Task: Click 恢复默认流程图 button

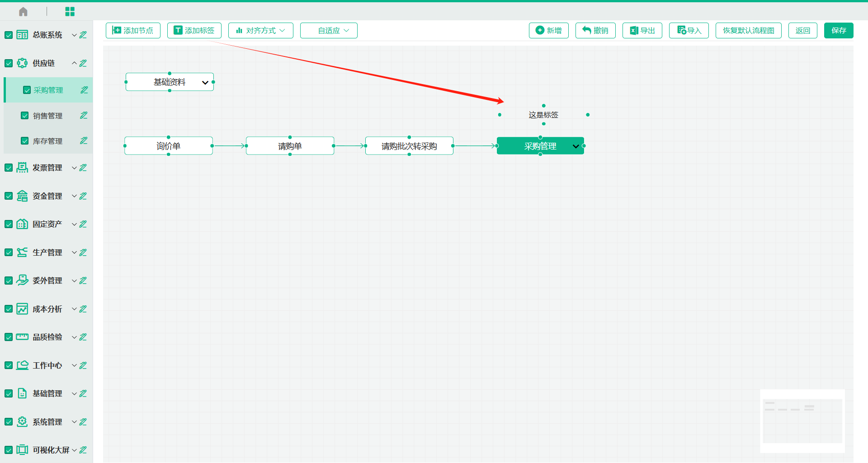Action: [x=749, y=30]
